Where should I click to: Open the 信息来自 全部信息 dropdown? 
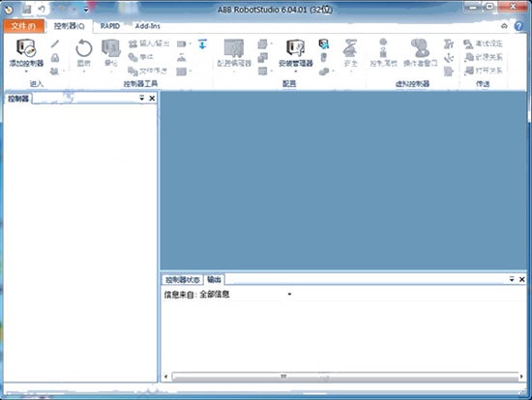289,295
